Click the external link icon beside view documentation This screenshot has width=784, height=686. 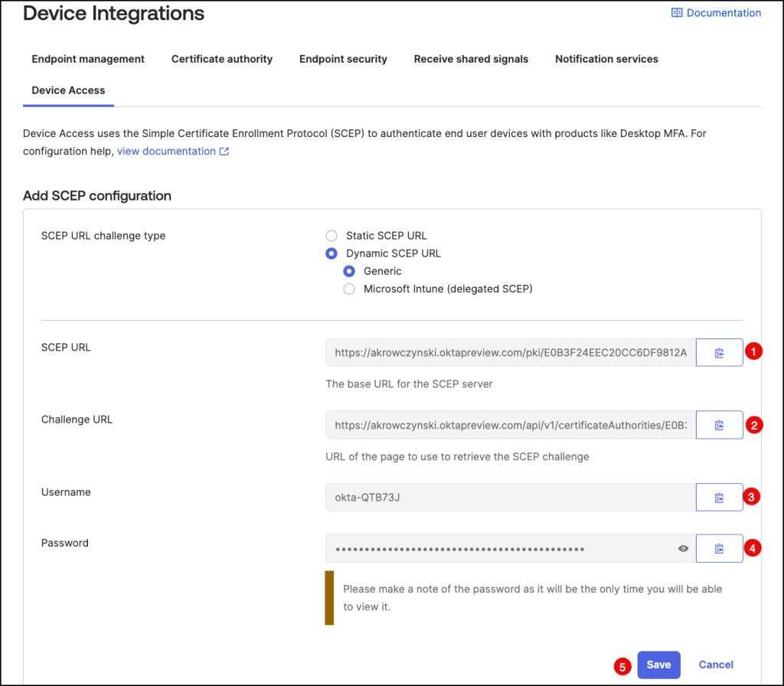(224, 152)
